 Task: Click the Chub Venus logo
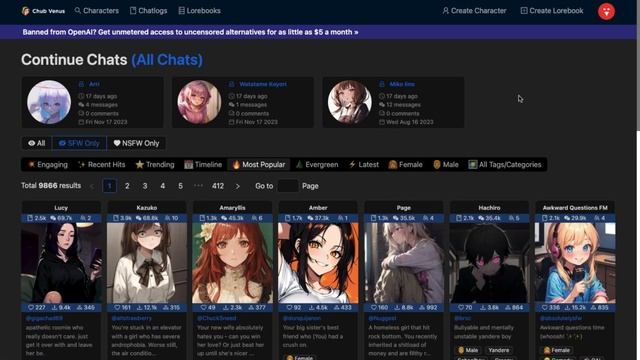43,11
